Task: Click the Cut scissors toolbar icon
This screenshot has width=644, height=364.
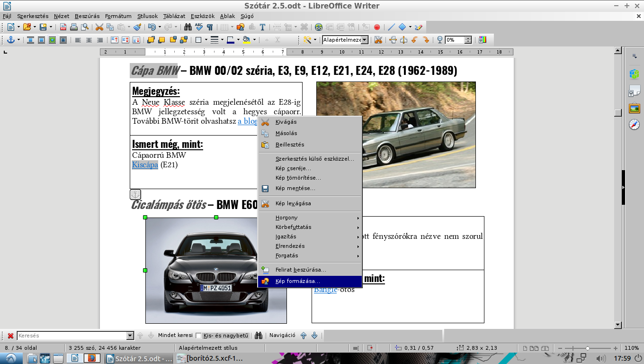Action: (x=99, y=27)
